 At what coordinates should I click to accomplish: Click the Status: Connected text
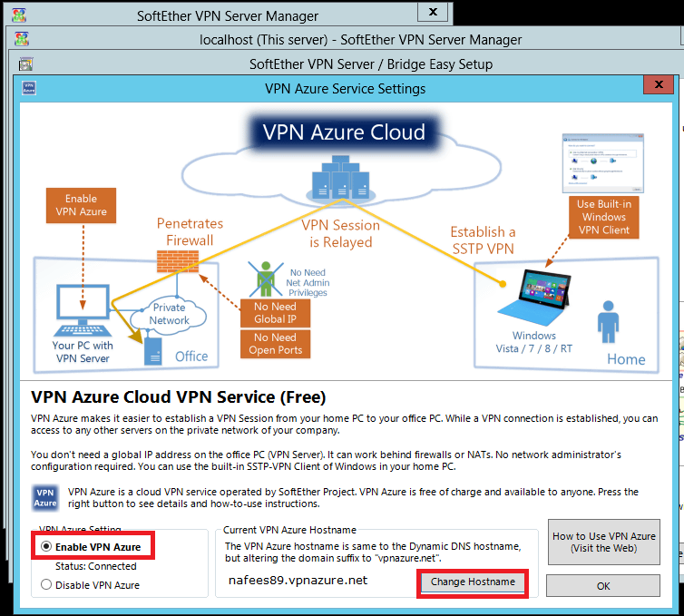click(96, 566)
